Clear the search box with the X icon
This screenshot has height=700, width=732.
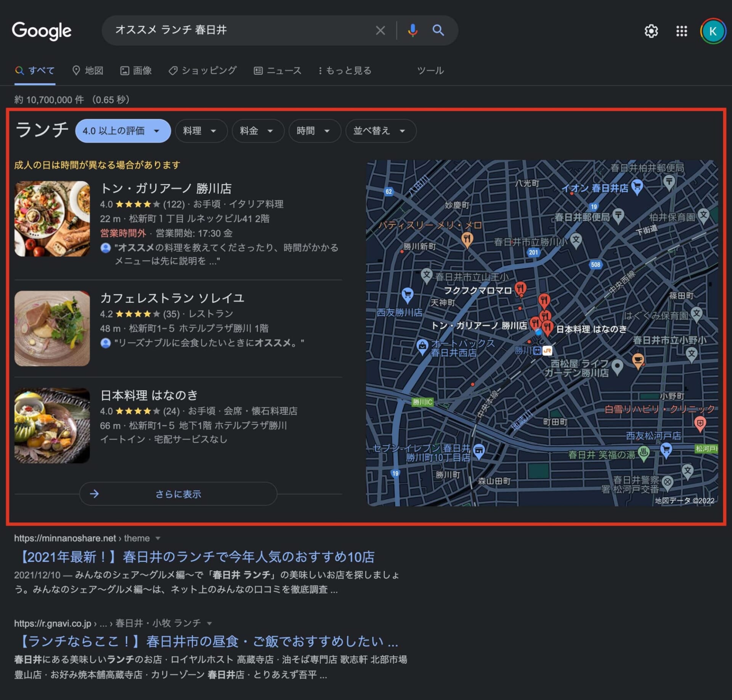click(380, 30)
